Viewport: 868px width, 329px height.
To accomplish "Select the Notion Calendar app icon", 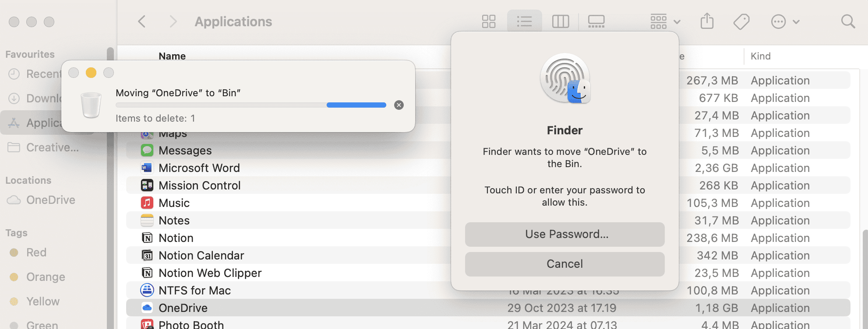I will (147, 255).
